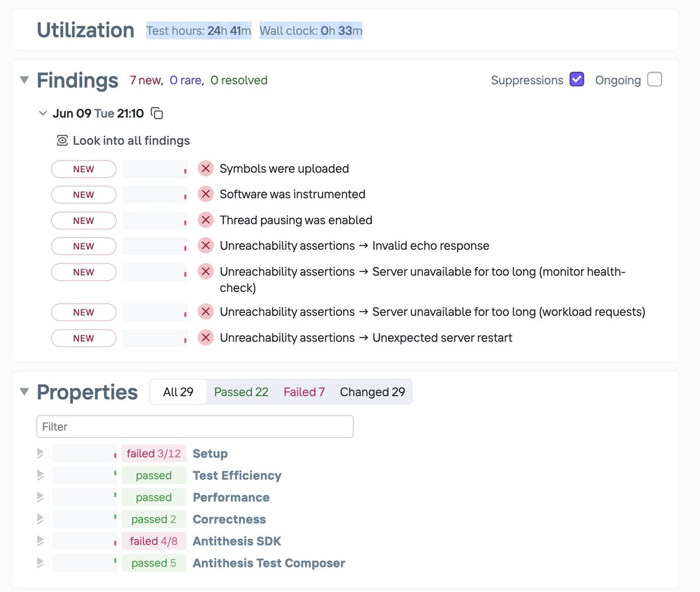Click the passed 5 status badge
The image size is (700, 592).
pos(154,563)
